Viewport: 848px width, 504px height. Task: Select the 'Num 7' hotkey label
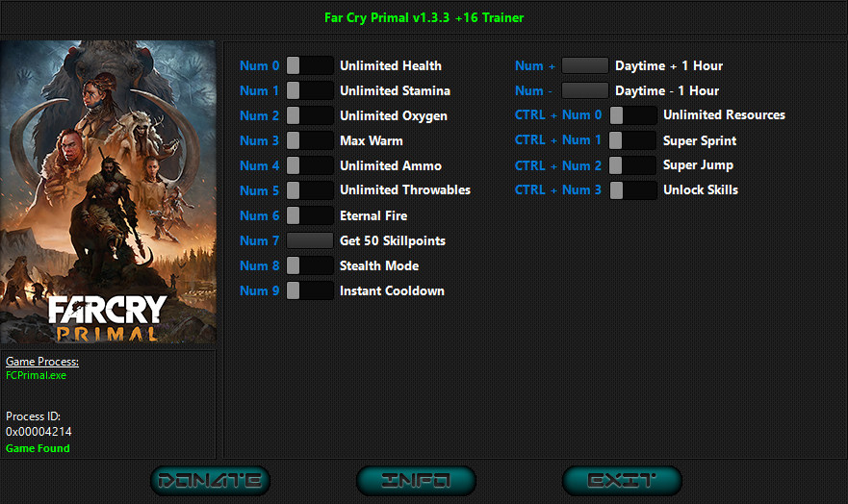pyautogui.click(x=260, y=240)
